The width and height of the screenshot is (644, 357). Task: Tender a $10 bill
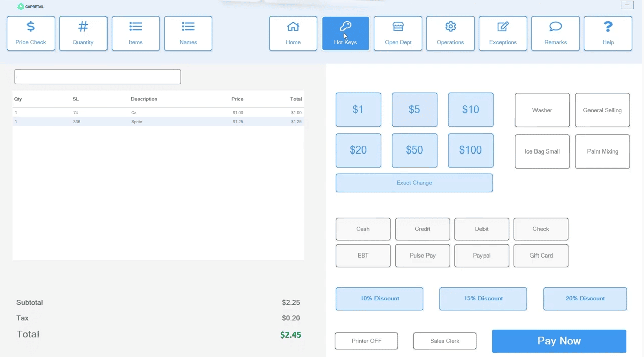coord(471,110)
